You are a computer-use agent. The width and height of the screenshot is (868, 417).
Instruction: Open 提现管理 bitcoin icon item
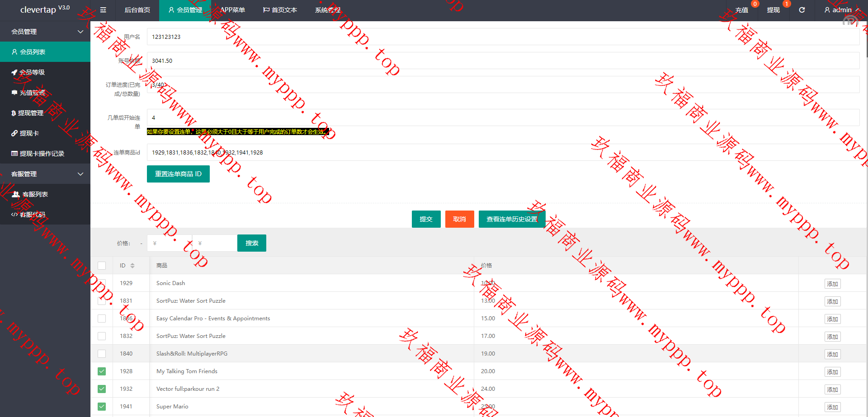click(x=30, y=113)
